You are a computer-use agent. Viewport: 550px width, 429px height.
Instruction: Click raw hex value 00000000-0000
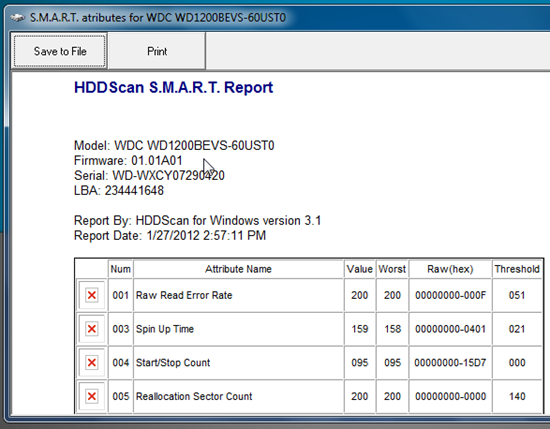point(450,396)
